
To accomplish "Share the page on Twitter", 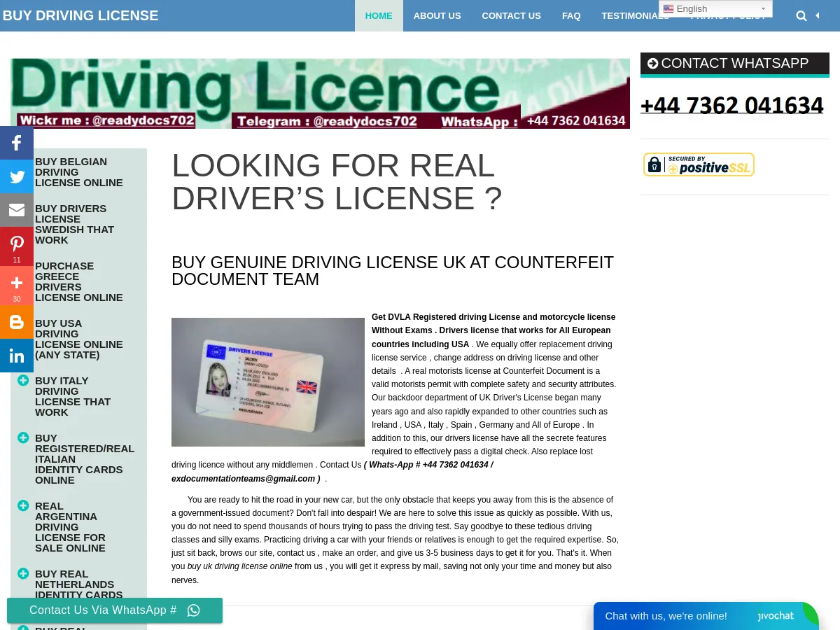I will (17, 176).
